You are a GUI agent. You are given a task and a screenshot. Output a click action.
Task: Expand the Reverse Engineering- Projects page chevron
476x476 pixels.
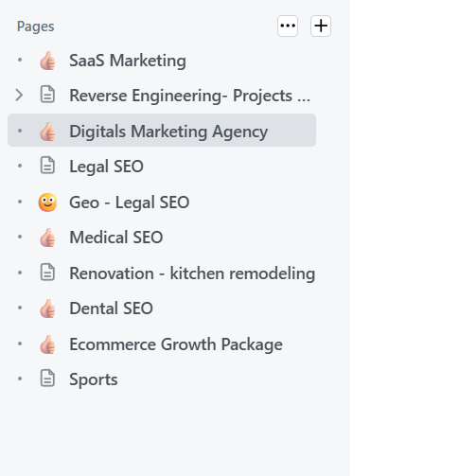click(x=19, y=96)
